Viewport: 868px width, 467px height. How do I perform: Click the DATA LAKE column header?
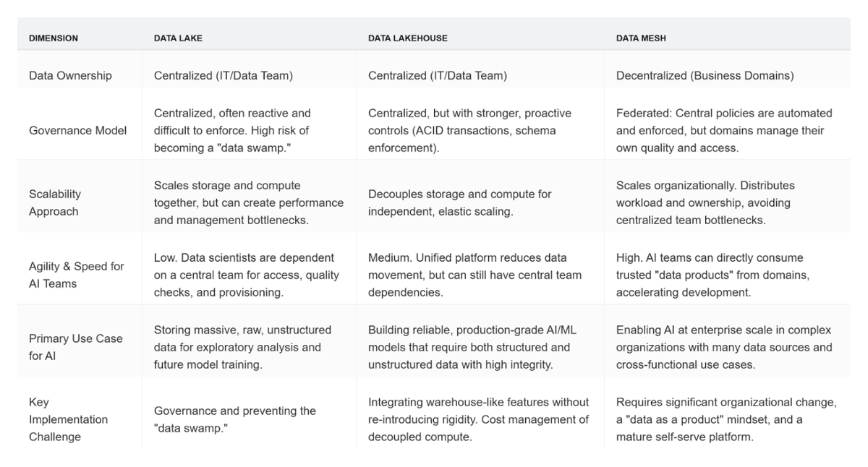pyautogui.click(x=178, y=38)
